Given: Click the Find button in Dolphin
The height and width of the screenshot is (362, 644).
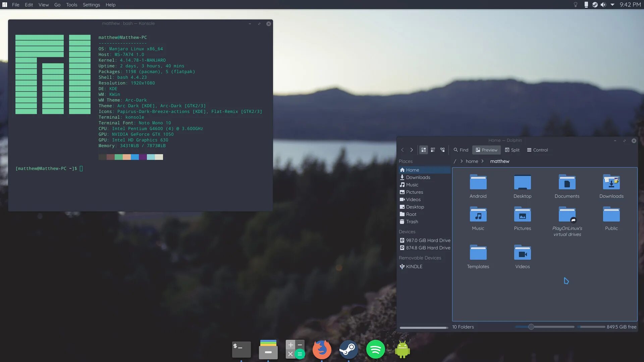Looking at the screenshot, I should point(461,150).
